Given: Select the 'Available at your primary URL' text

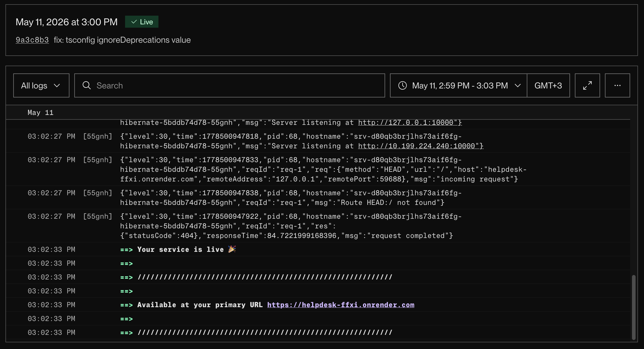Looking at the screenshot, I should click(x=200, y=305).
